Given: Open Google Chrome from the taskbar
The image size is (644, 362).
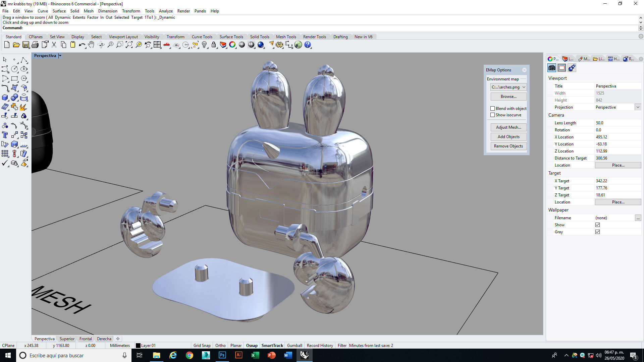Looking at the screenshot, I should 190,355.
